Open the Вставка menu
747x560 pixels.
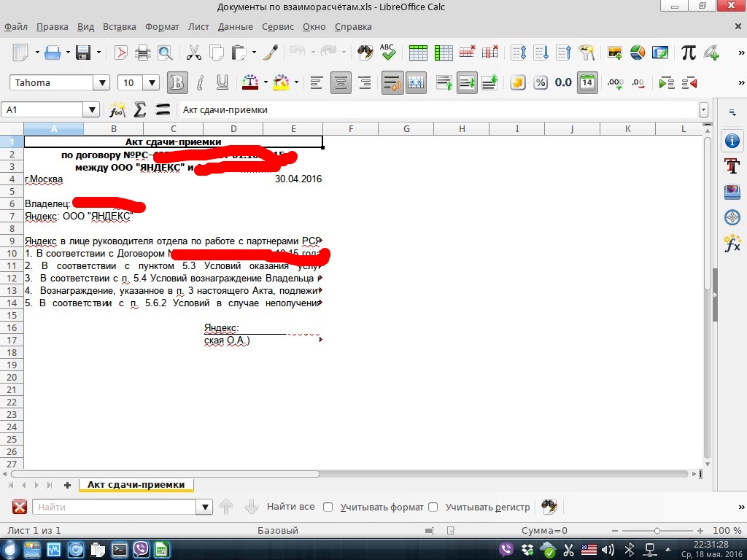[120, 27]
